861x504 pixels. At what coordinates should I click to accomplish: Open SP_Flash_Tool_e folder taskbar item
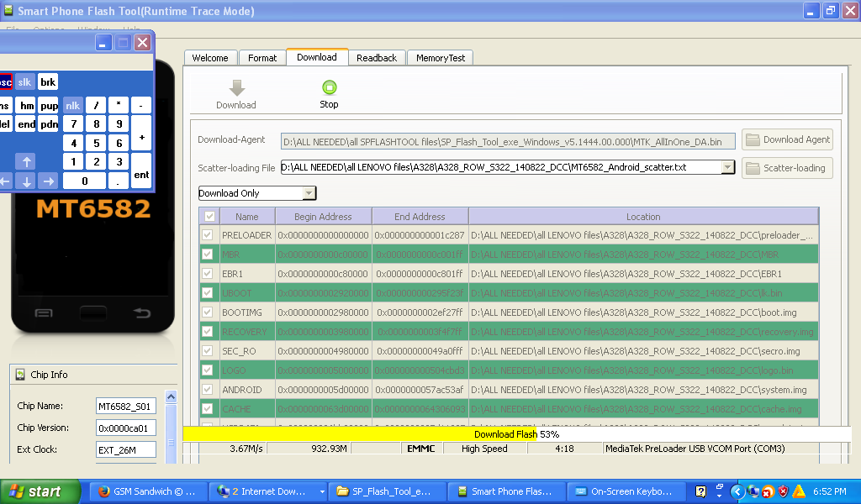click(387, 491)
